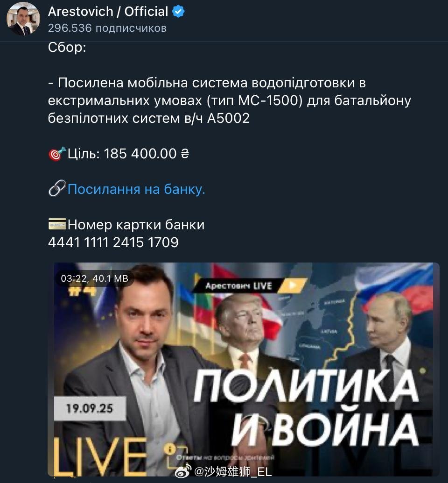Click the blue verified badge icon
The image size is (448, 483).
[178, 12]
